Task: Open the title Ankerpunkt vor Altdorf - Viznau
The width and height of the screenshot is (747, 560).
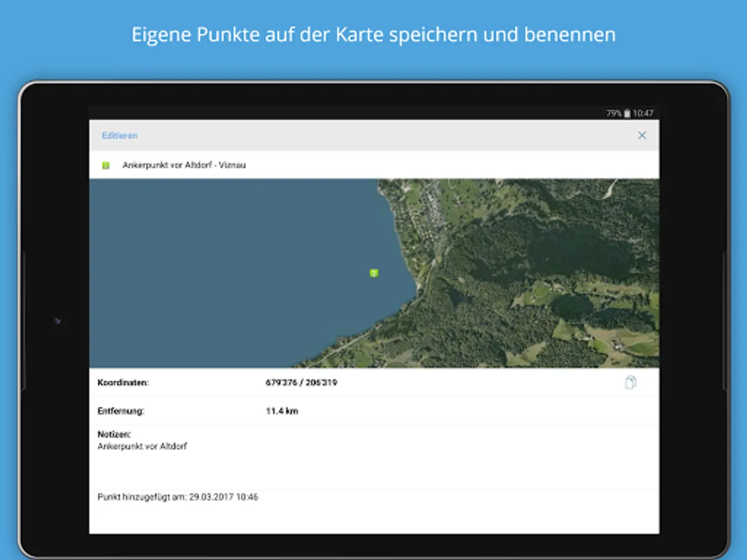Action: pyautogui.click(x=184, y=166)
